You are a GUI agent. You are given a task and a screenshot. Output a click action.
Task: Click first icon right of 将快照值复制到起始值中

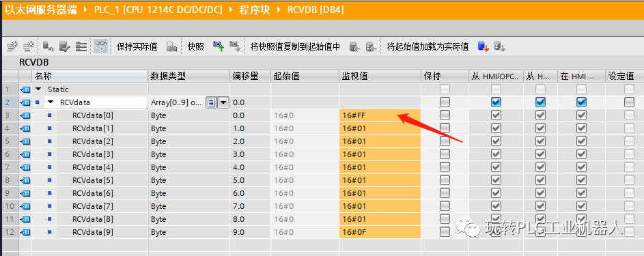(355, 46)
